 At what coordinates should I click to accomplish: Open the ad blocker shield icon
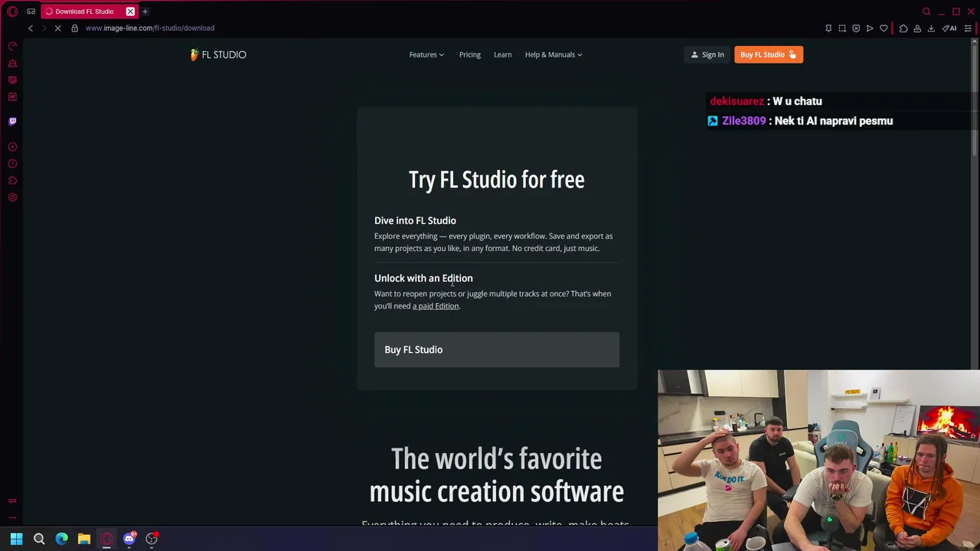pyautogui.click(x=856, y=28)
